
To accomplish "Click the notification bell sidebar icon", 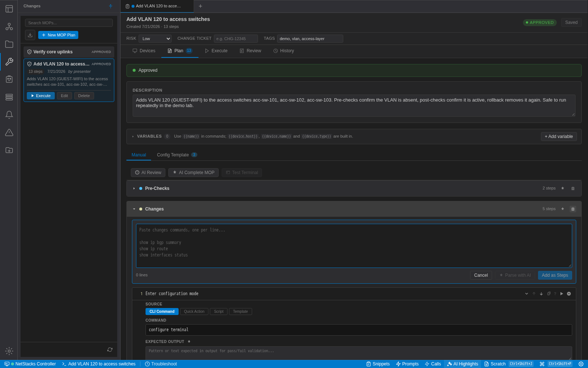I will pos(9,114).
